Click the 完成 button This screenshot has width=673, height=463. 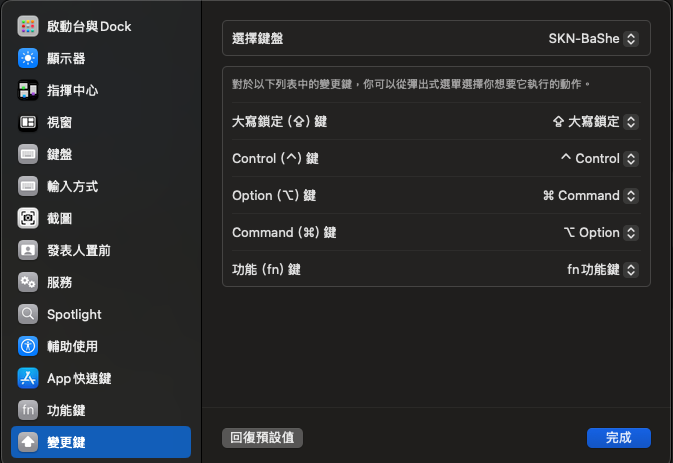pos(618,438)
